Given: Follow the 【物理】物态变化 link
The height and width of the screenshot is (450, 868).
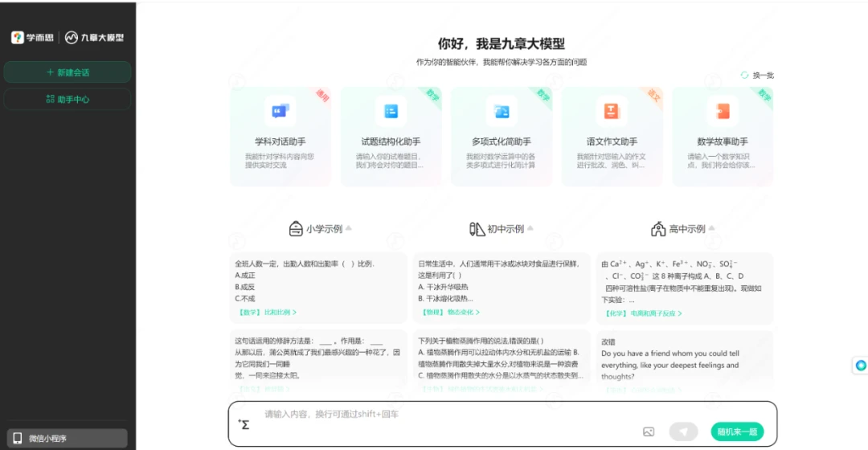Looking at the screenshot, I should (451, 312).
